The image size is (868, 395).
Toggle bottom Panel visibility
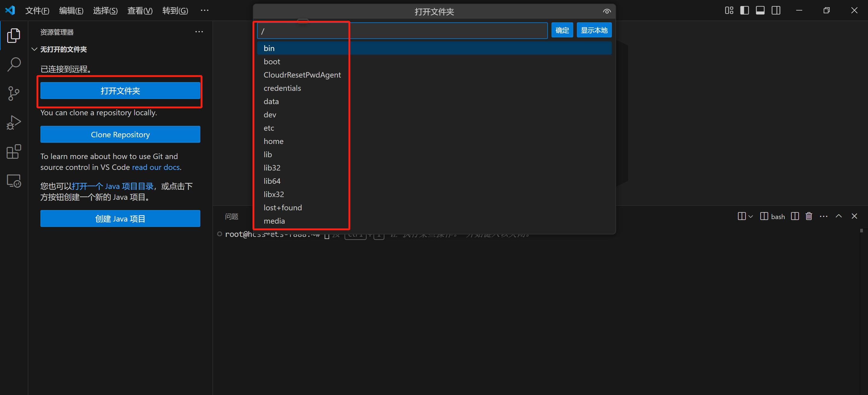tap(760, 11)
